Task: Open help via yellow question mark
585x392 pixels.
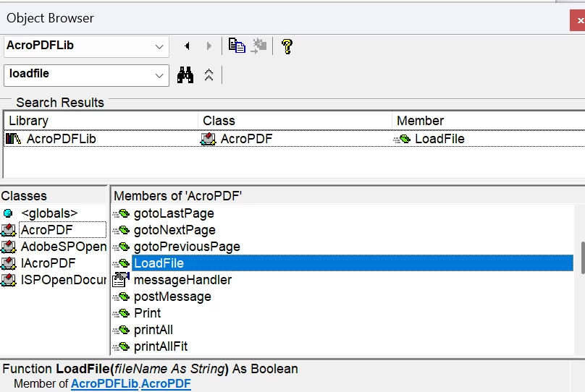Action: click(x=287, y=46)
